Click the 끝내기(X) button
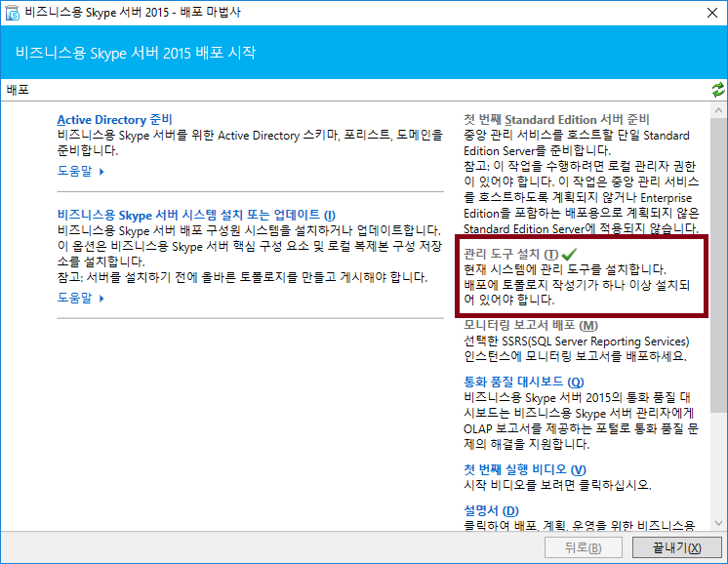The image size is (728, 564). pos(677,547)
